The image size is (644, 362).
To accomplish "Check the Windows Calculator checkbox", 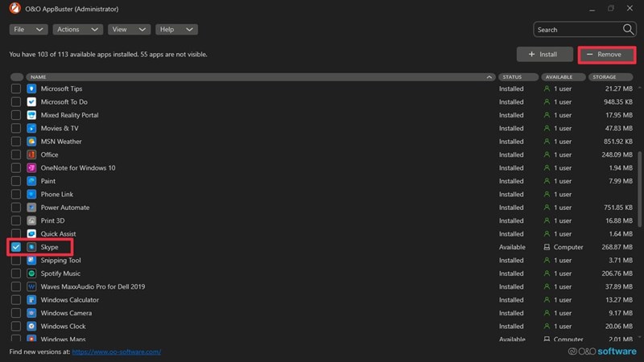I will coord(16,299).
